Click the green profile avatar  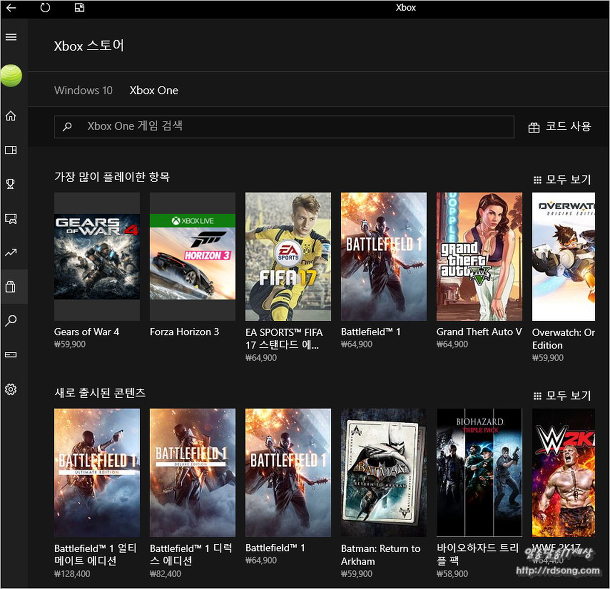[11, 75]
